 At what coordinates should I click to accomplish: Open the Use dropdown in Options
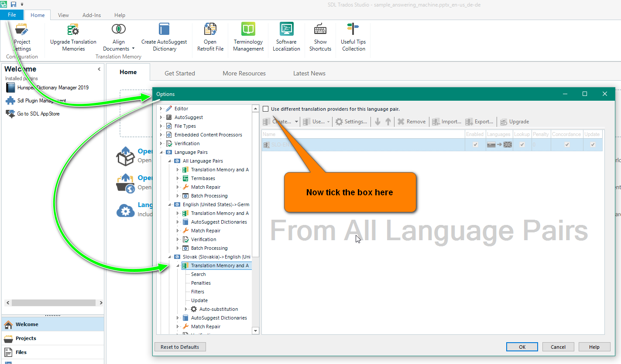(x=328, y=122)
